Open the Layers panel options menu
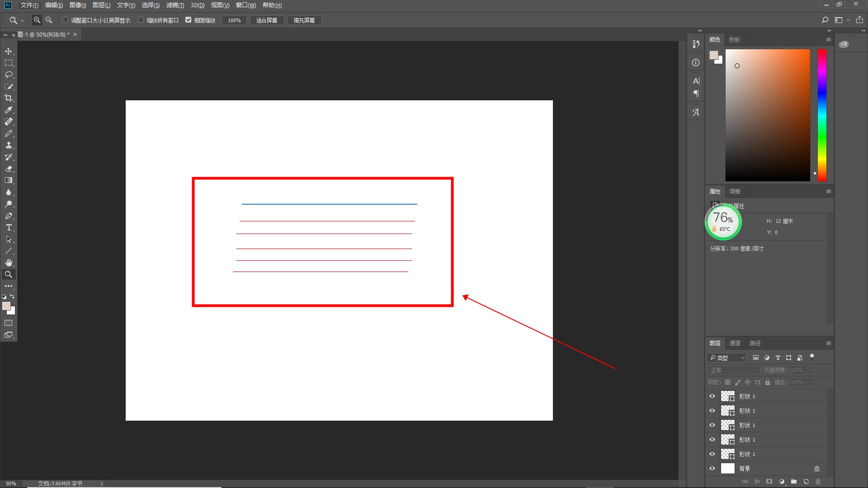Viewport: 868px width, 488px height. click(x=829, y=343)
